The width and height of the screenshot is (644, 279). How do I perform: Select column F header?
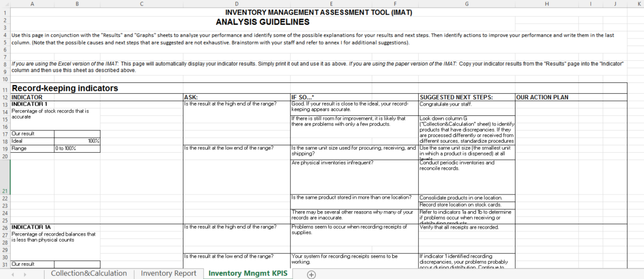(395, 4)
